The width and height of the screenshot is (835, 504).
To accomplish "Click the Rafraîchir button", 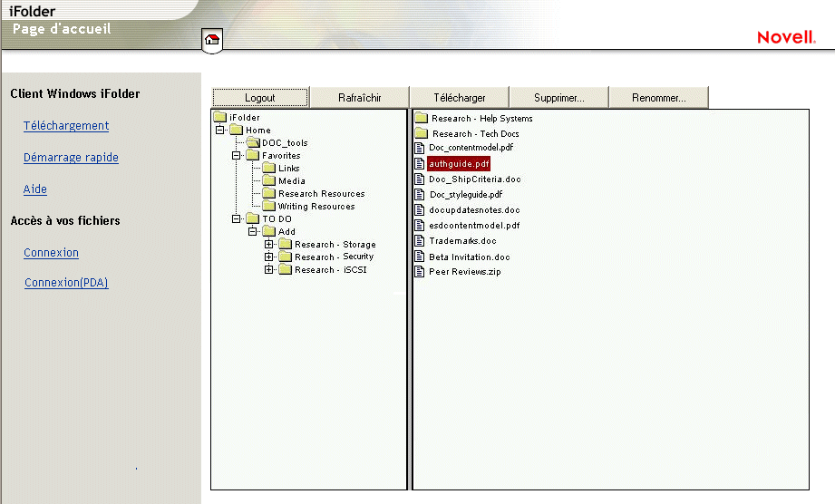I will (x=359, y=98).
